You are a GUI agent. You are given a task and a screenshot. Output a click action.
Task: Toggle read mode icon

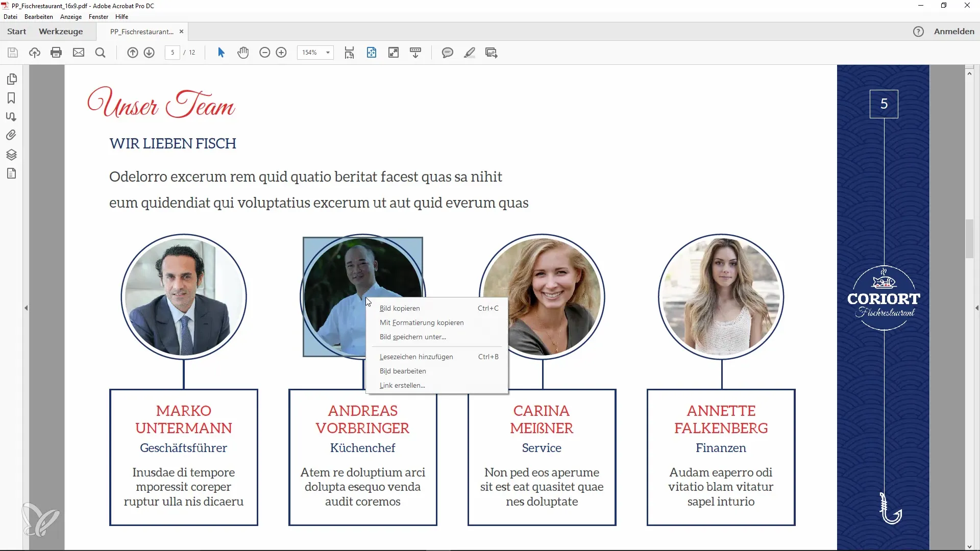coord(415,53)
